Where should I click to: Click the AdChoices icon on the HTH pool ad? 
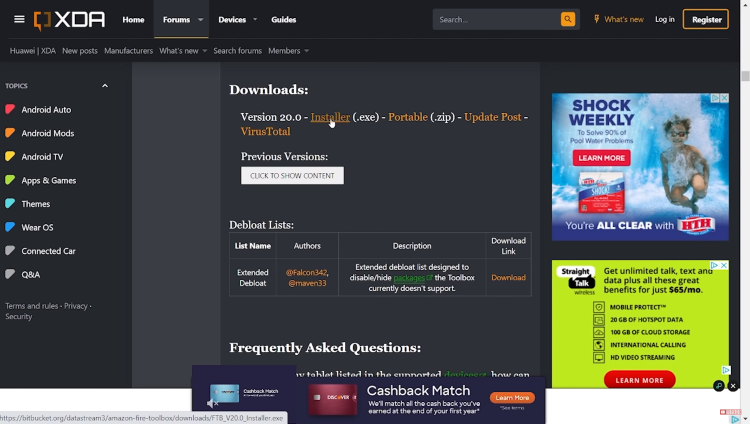coord(715,99)
